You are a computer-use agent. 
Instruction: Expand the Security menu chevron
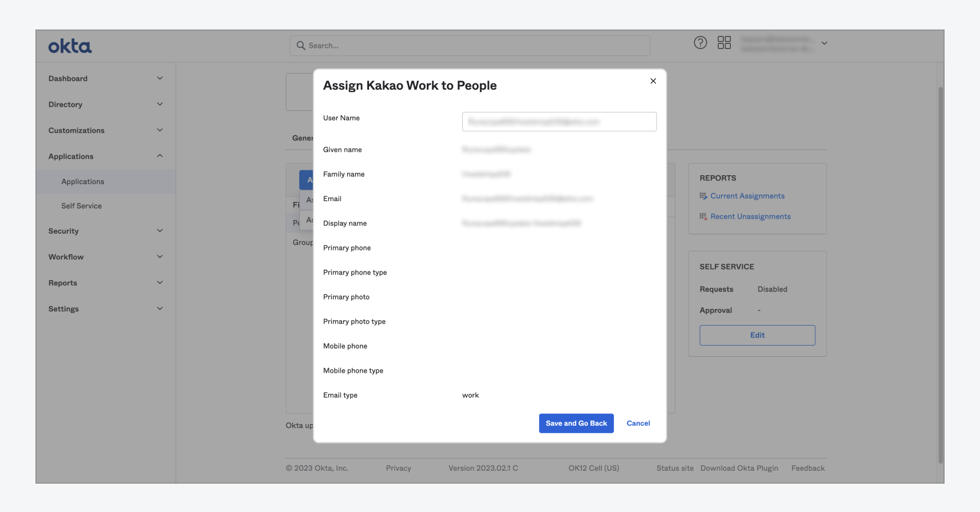159,231
